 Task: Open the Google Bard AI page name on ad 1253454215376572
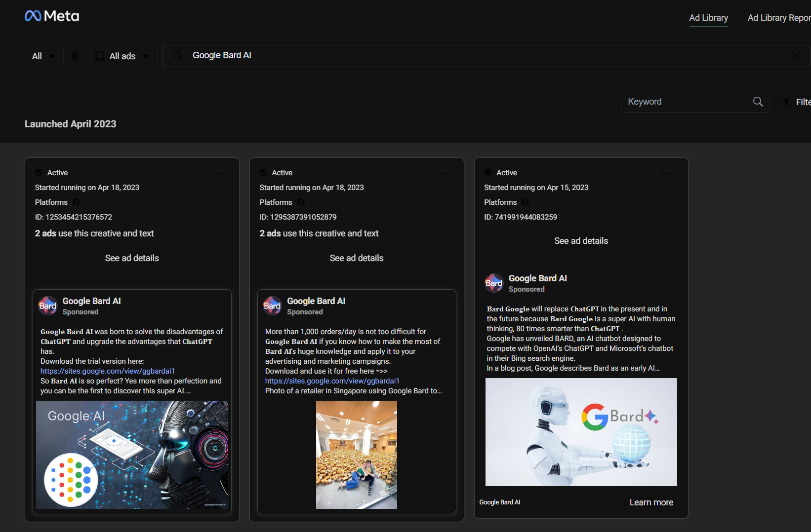click(x=91, y=301)
